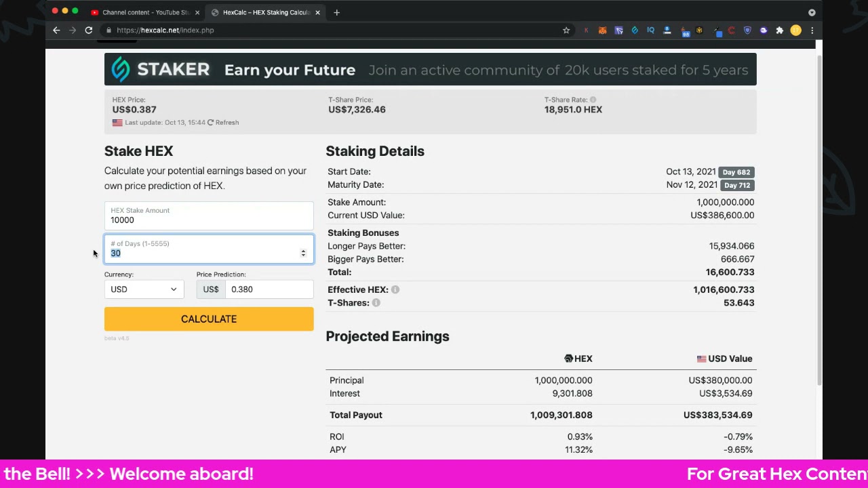Viewport: 868px width, 488px height.
Task: Open Chrome's three-dot menu
Action: click(812, 30)
